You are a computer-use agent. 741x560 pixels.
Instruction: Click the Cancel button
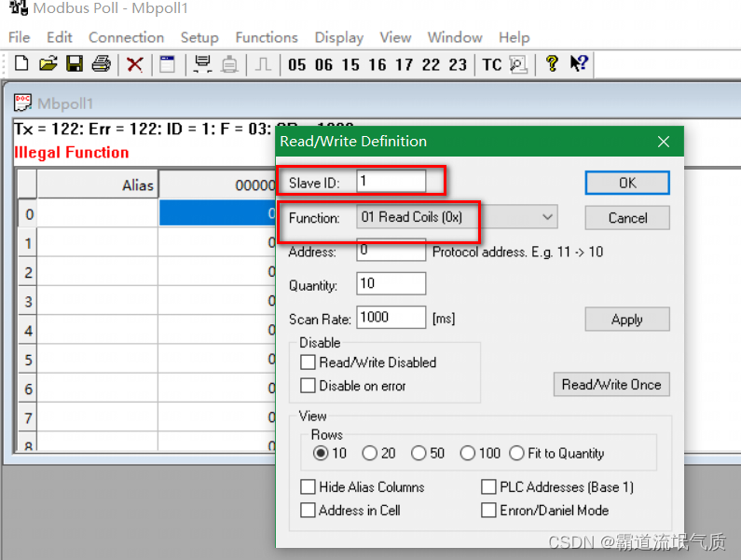click(x=627, y=218)
